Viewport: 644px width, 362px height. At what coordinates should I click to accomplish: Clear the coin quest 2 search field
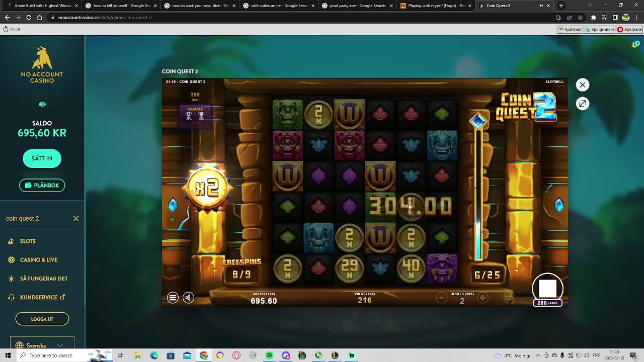point(76,219)
